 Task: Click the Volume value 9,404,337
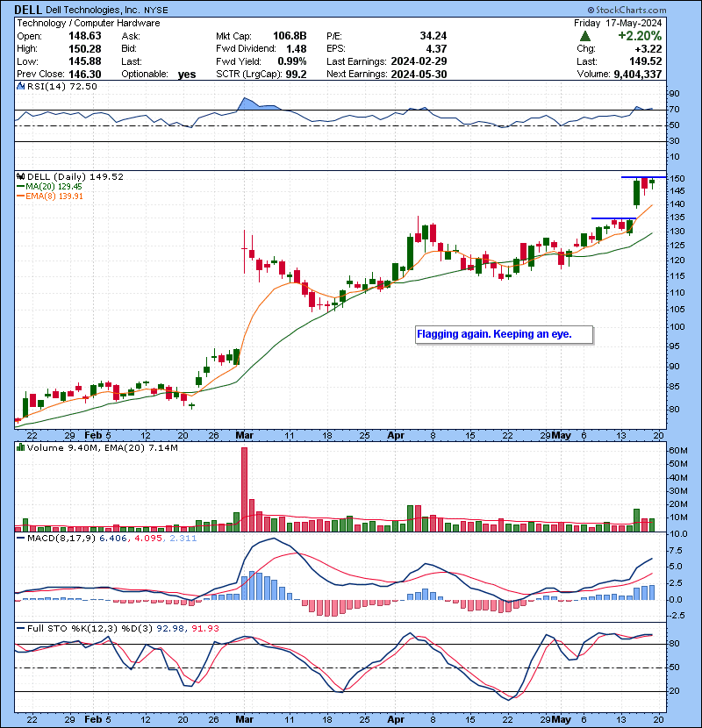pyautogui.click(x=638, y=74)
